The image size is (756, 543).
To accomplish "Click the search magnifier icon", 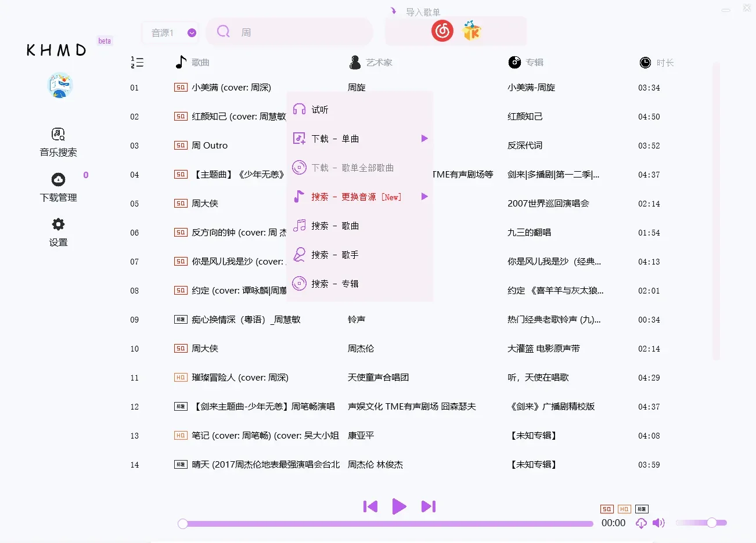I will (223, 31).
